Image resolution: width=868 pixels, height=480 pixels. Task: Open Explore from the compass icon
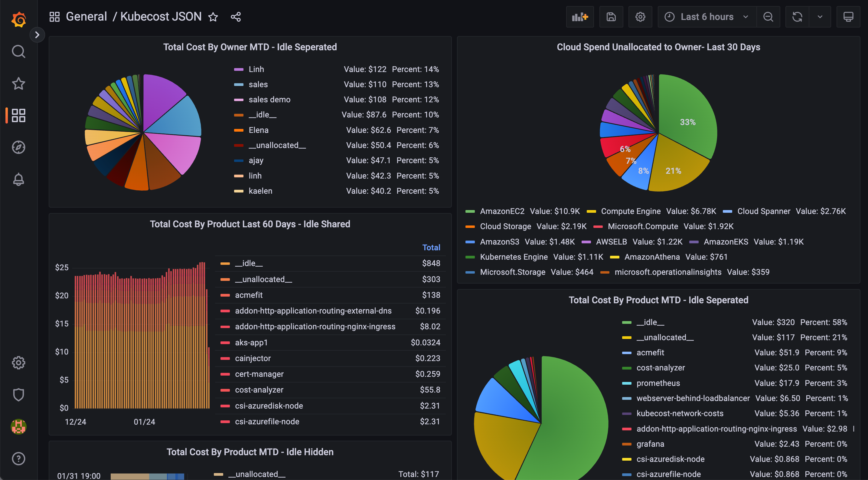pos(18,147)
